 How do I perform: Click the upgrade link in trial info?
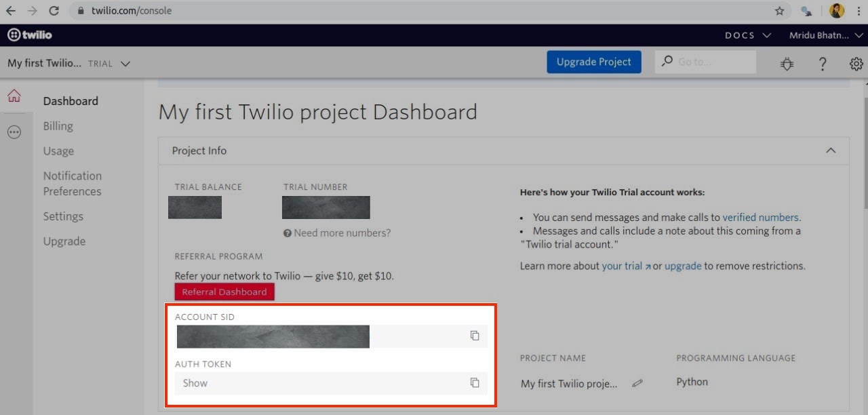[x=683, y=266]
